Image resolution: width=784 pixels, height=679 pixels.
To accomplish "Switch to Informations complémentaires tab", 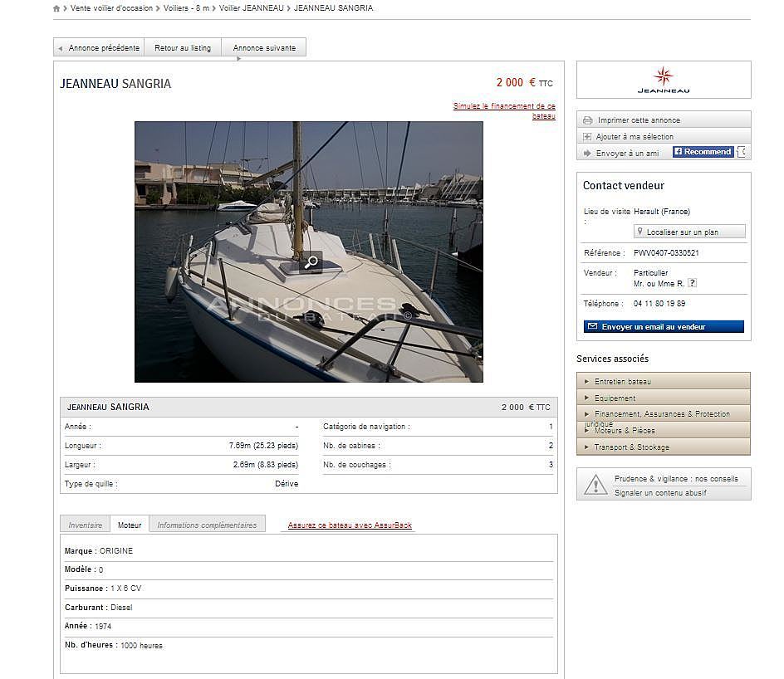I will tap(207, 525).
